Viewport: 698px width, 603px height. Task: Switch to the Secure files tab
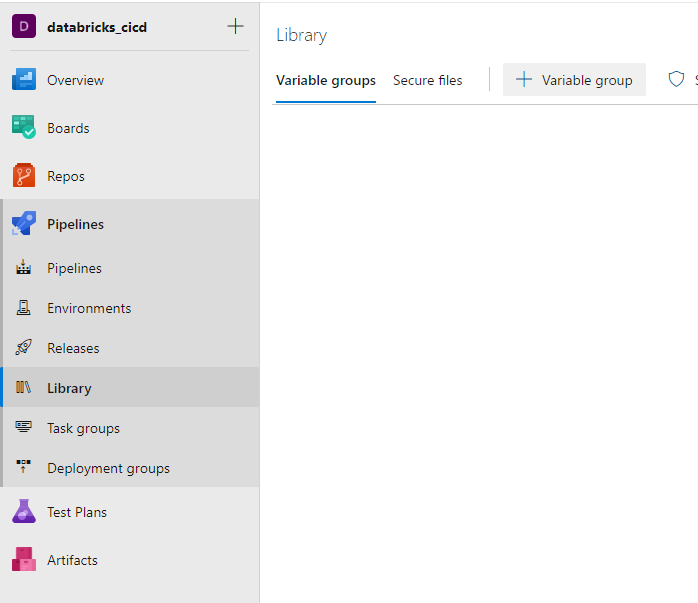tap(427, 81)
